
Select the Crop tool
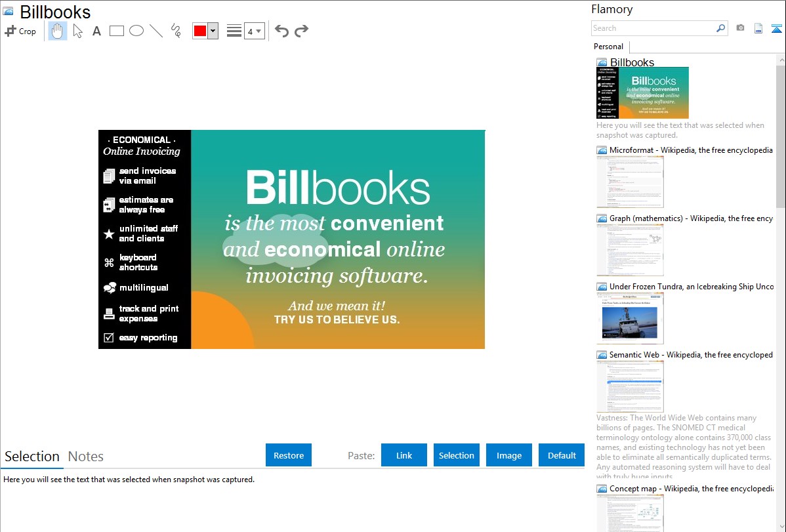[x=20, y=31]
